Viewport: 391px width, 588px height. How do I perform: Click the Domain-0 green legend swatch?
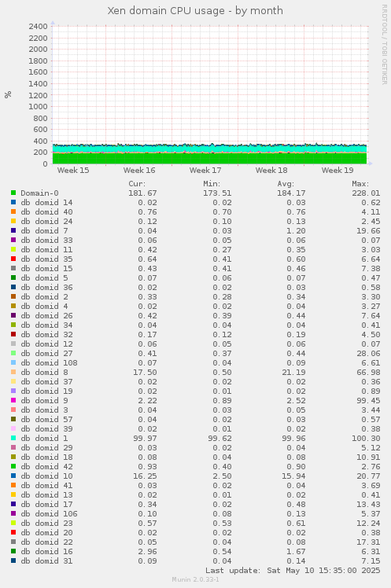pyautogui.click(x=13, y=193)
